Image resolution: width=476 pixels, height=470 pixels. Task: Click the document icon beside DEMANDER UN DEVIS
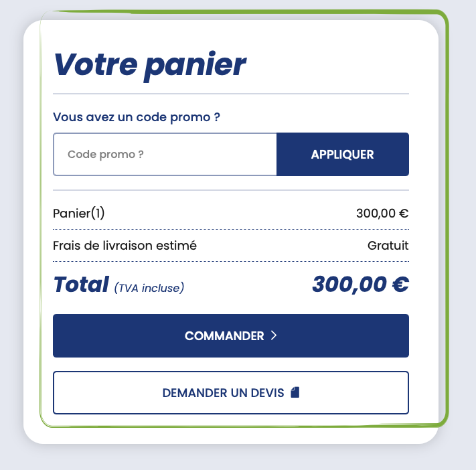click(x=295, y=392)
